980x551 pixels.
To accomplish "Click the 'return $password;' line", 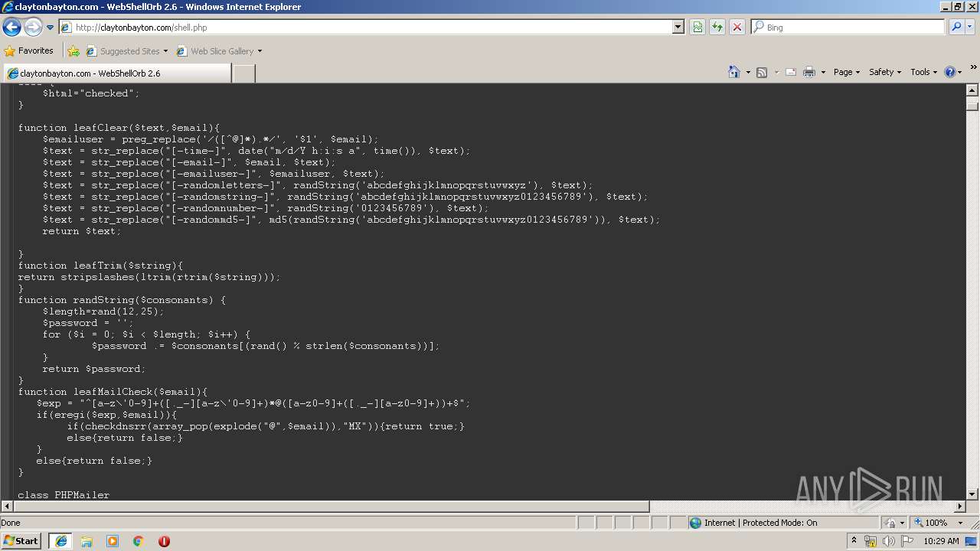I will [93, 369].
